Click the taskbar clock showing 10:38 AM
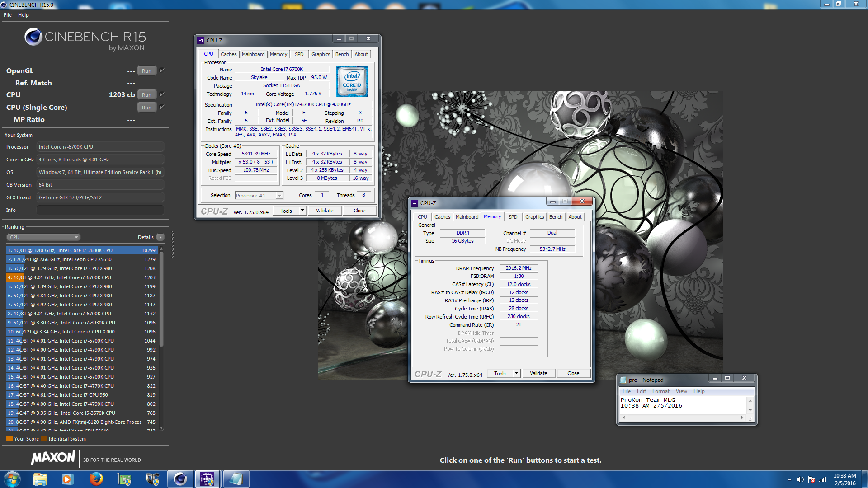The image size is (868, 488). (x=845, y=479)
